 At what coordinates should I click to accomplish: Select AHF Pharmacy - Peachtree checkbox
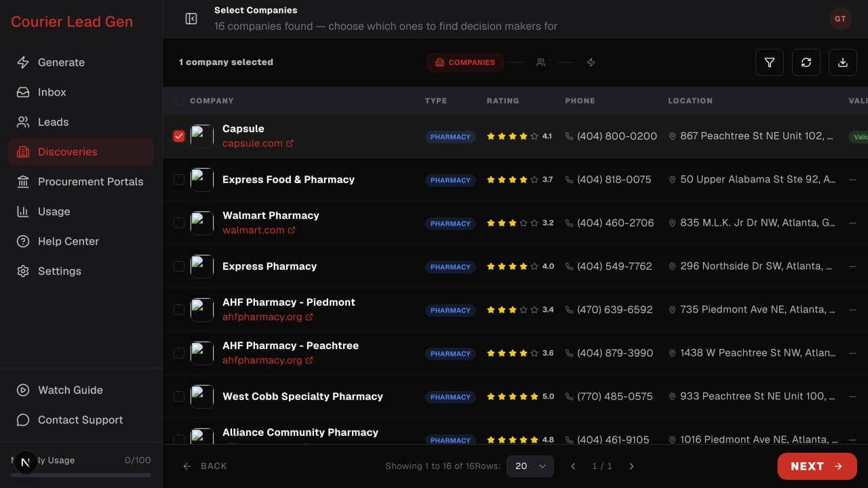179,353
